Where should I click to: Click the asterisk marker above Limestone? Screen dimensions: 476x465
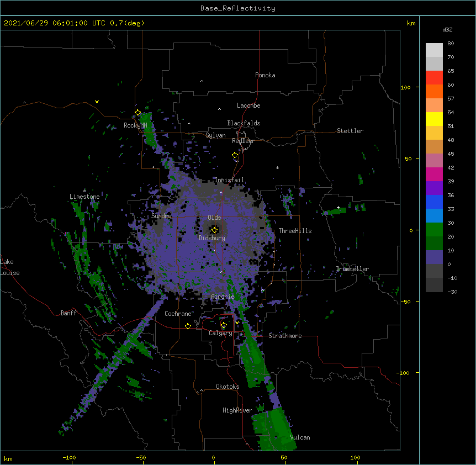click(x=84, y=191)
